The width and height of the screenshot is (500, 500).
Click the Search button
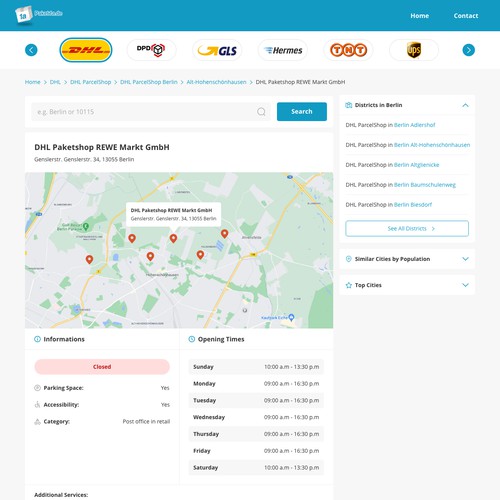point(302,111)
